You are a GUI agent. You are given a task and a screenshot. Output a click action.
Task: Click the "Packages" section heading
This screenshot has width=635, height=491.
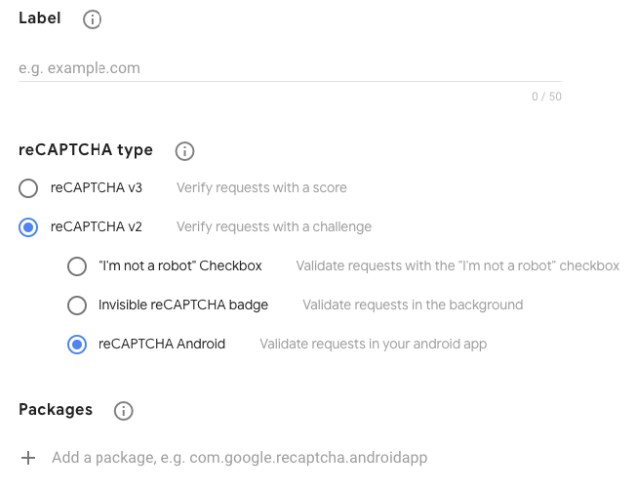(x=56, y=410)
